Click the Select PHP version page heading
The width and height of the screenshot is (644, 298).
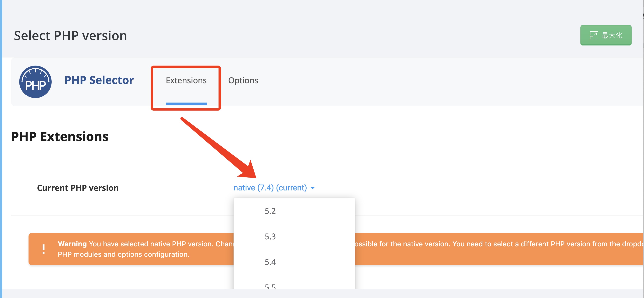coord(71,35)
